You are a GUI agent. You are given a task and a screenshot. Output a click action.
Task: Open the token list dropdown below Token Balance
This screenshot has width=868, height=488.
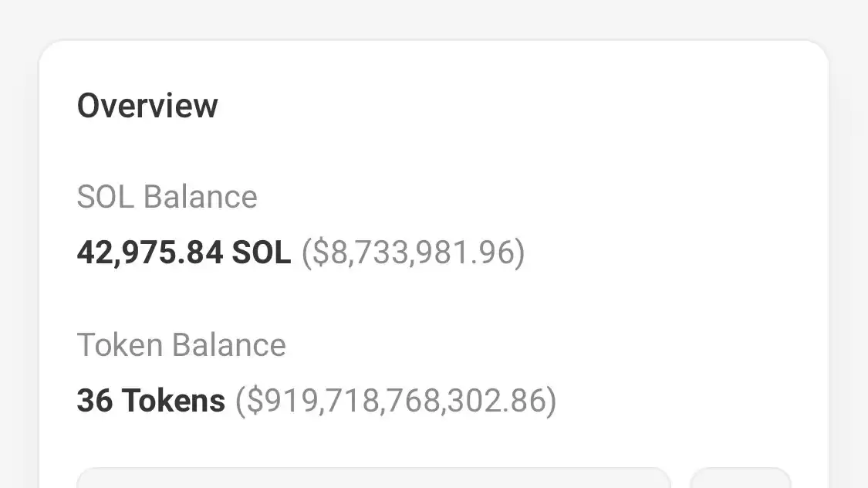(373, 478)
